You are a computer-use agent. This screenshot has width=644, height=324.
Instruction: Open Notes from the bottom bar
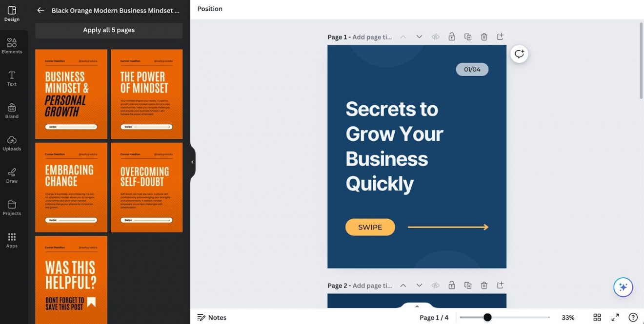(212, 317)
